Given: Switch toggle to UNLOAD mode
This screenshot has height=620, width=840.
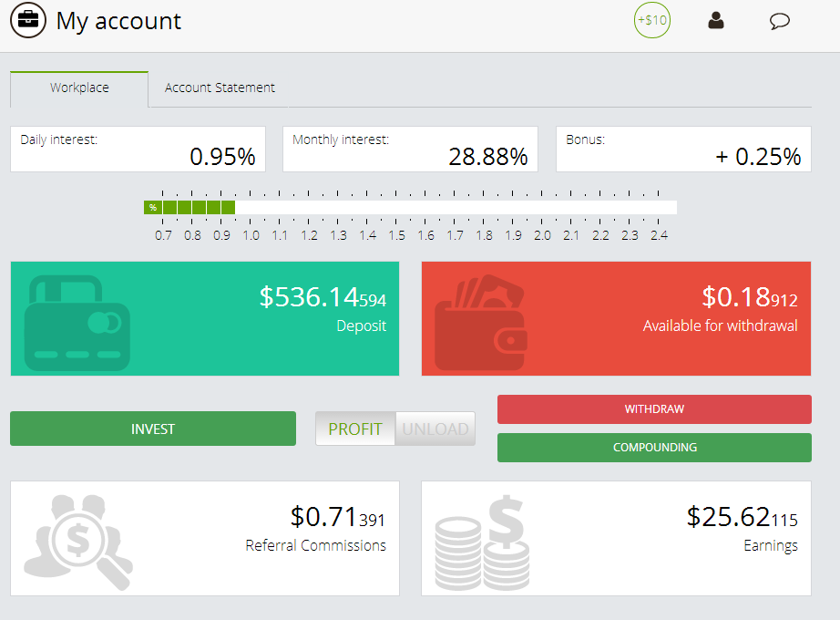Looking at the screenshot, I should pos(435,429).
